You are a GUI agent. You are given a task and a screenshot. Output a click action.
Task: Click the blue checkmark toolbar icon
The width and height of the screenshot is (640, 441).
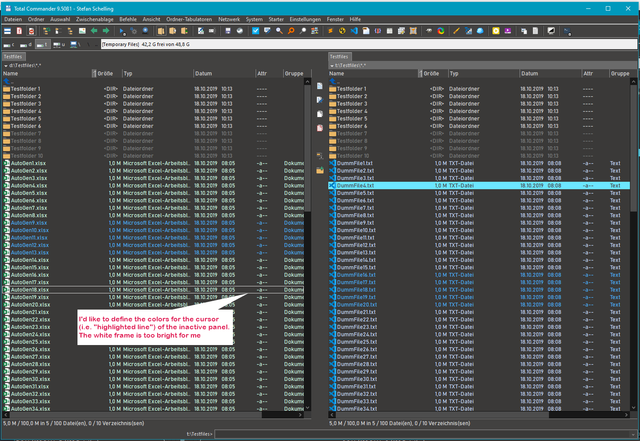pos(256,31)
